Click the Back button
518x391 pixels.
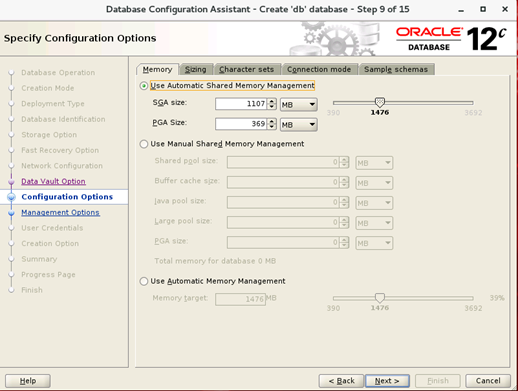coord(341,381)
